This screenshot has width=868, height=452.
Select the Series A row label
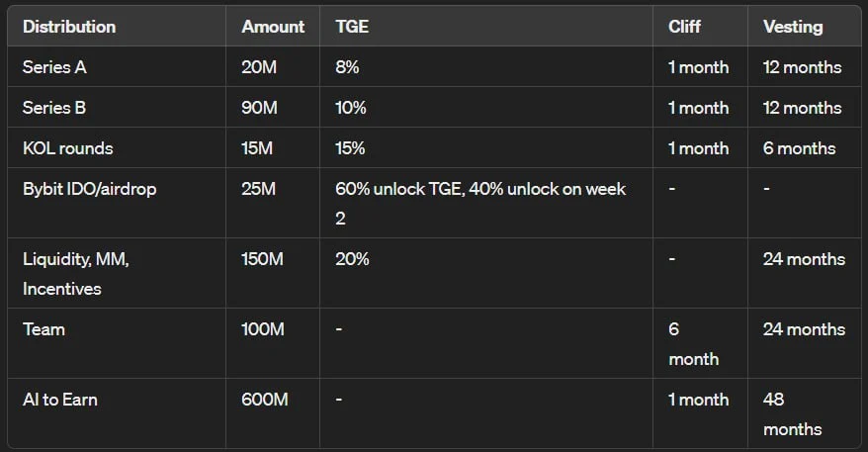pos(53,67)
